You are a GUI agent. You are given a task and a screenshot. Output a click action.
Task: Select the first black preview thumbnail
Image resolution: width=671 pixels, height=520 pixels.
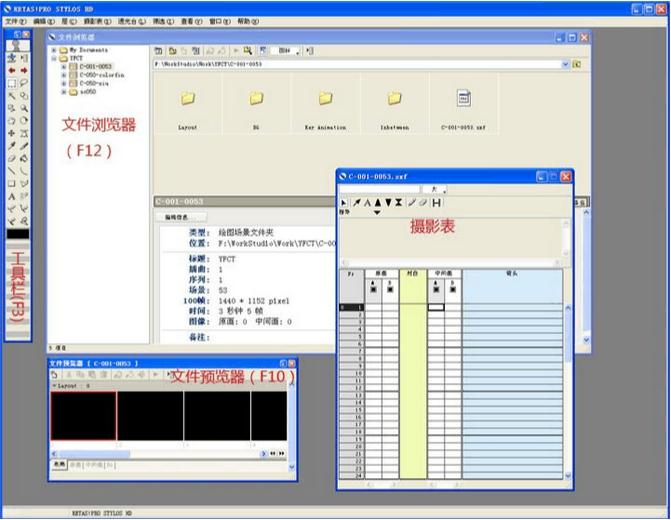pos(83,415)
